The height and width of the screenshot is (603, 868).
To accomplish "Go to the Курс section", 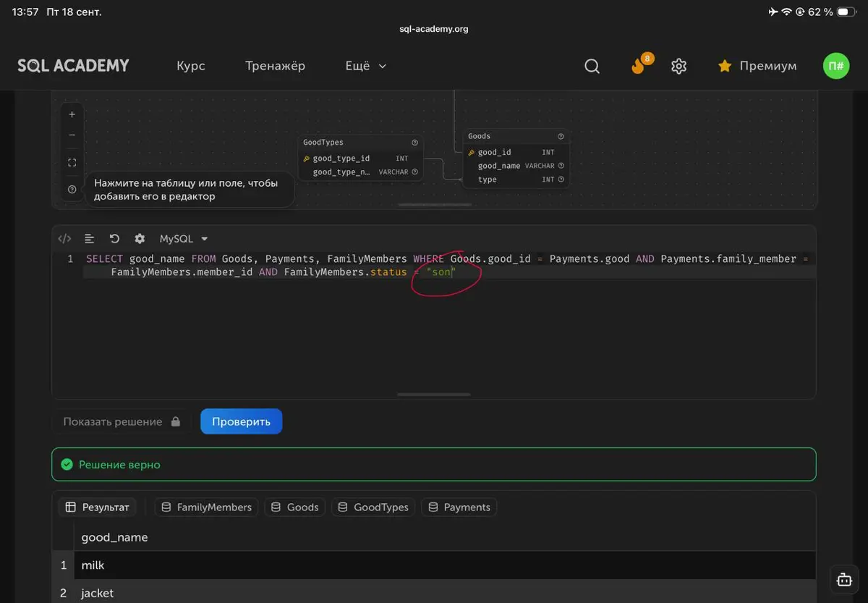I will [191, 66].
